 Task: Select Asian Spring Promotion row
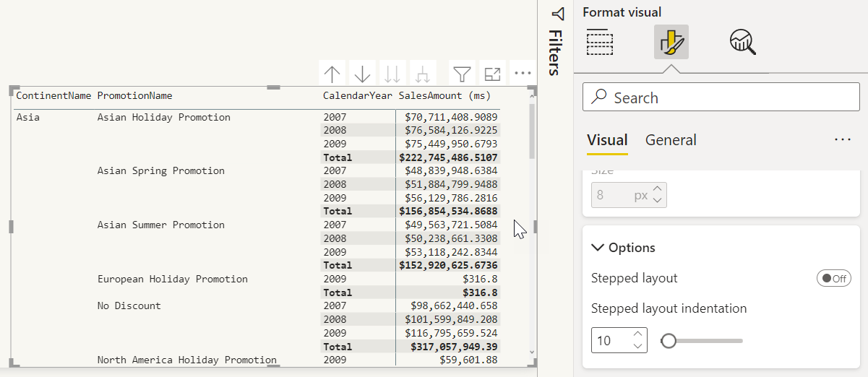click(161, 171)
